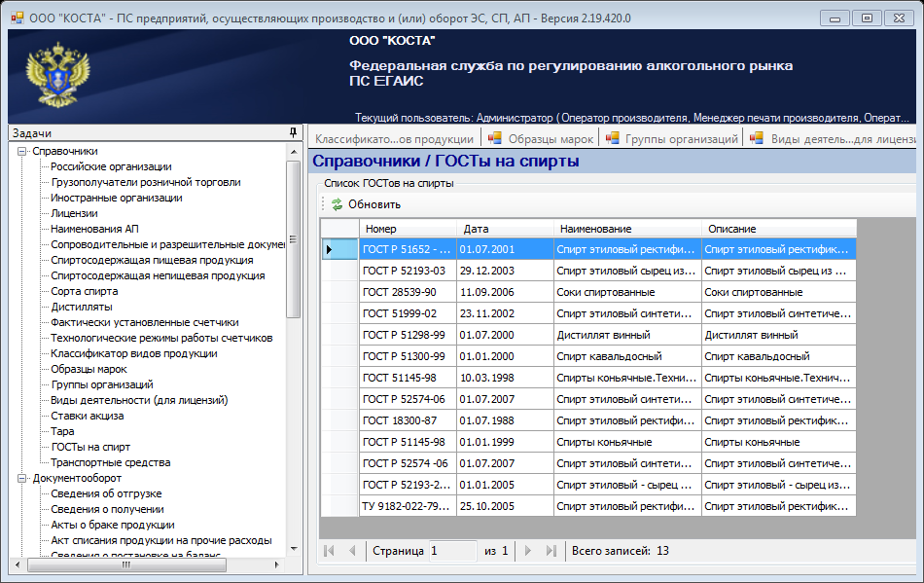Click the Обновить button
This screenshot has height=583, width=924.
point(366,204)
